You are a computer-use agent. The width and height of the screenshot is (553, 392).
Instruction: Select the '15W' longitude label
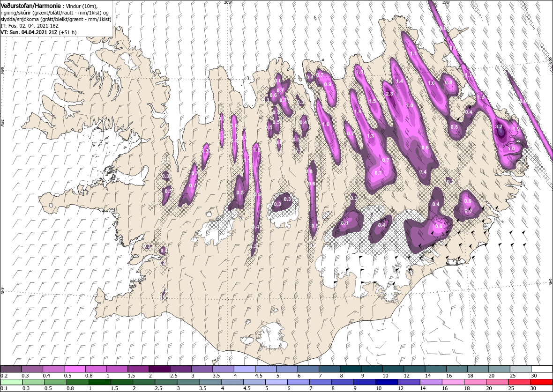[446, 2]
